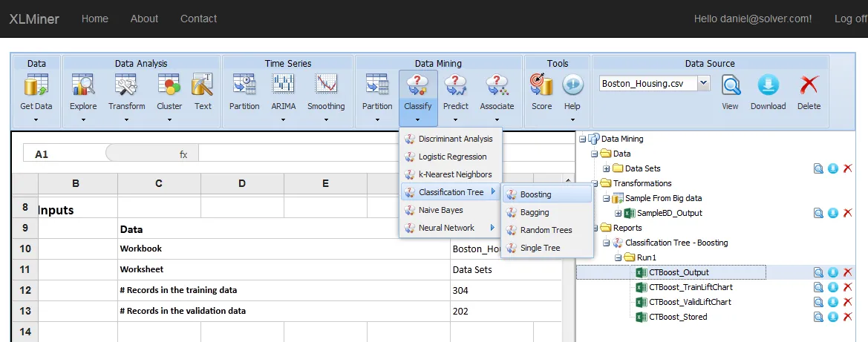Choose Single Tree submenu item
Image resolution: width=868 pixels, height=342 pixels.
pyautogui.click(x=547, y=248)
